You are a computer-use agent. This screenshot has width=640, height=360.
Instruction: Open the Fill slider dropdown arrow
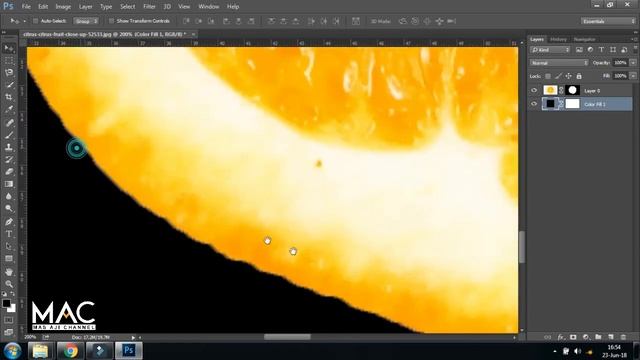click(633, 76)
